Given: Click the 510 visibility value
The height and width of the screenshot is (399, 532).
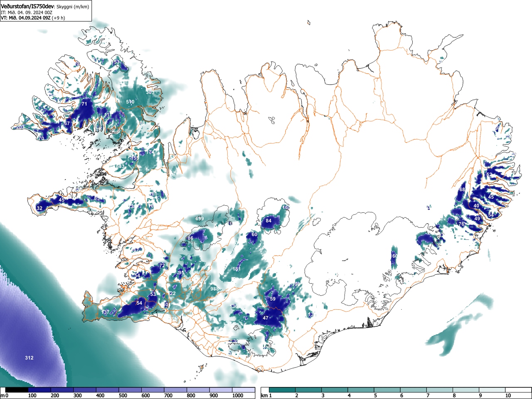Looking at the screenshot, I should [x=131, y=102].
